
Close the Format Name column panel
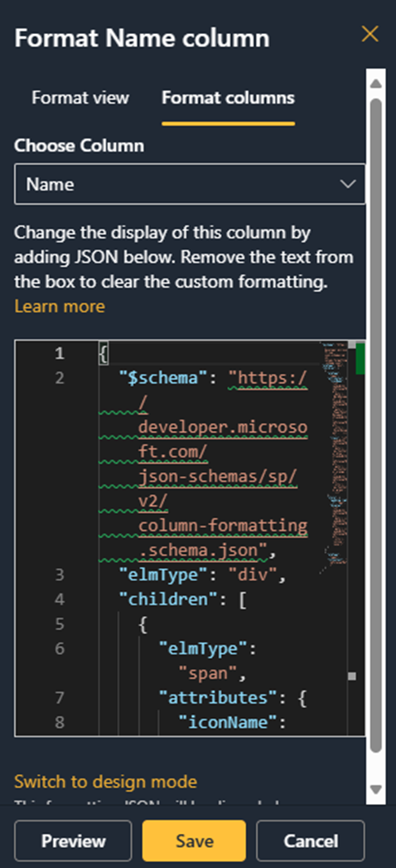370,34
